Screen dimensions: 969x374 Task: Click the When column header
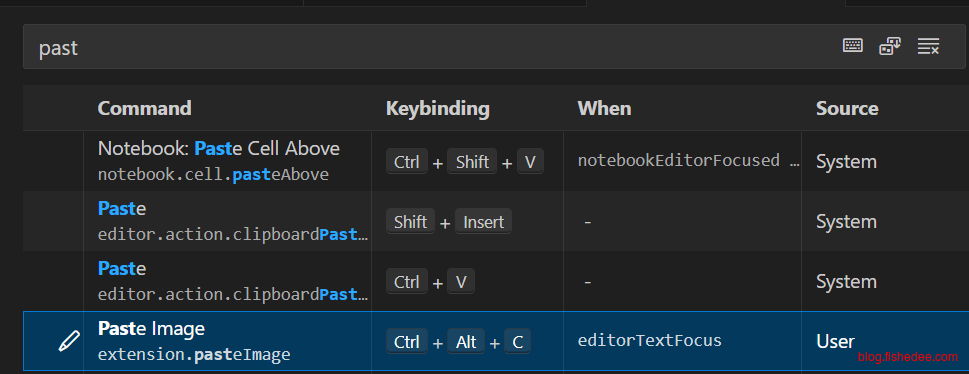(604, 108)
